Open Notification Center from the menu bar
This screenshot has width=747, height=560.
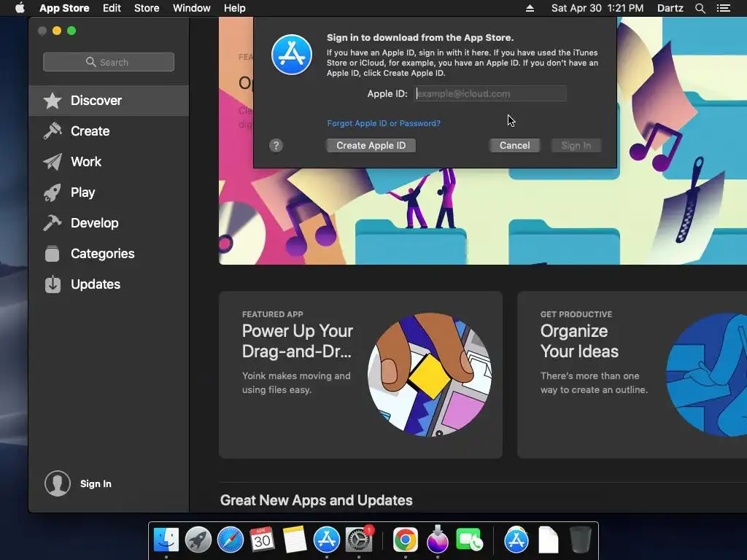[x=723, y=8]
